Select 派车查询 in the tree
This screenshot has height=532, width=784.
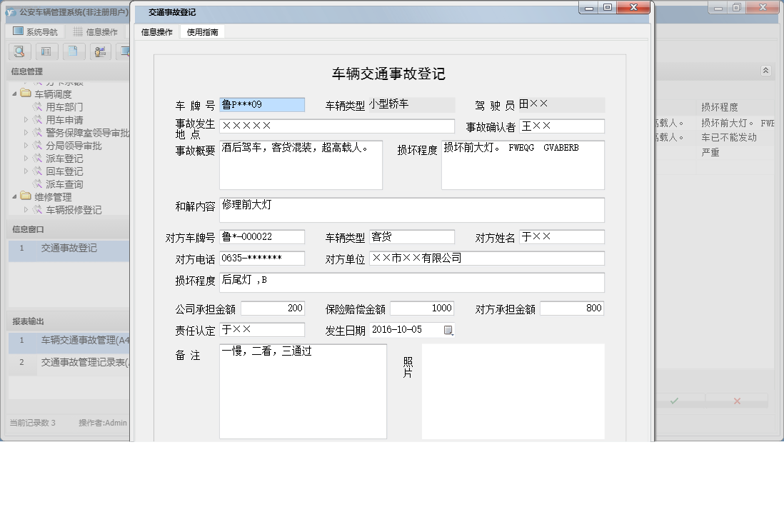pyautogui.click(x=64, y=184)
